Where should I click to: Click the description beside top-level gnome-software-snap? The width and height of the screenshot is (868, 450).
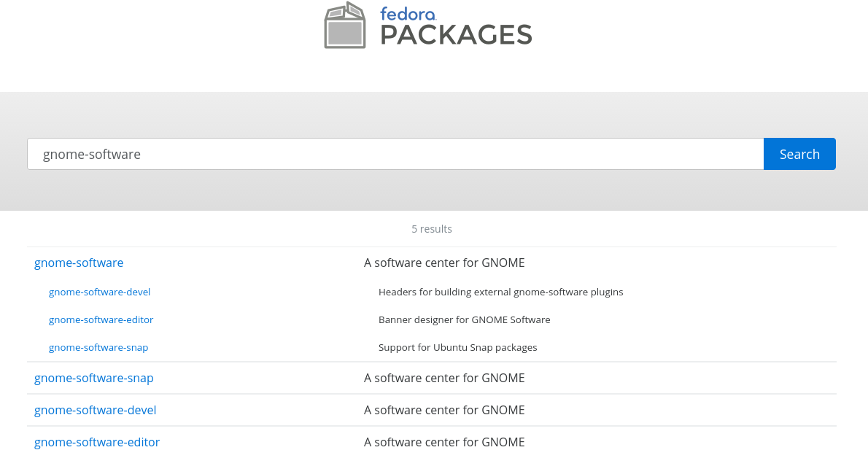[x=444, y=378]
